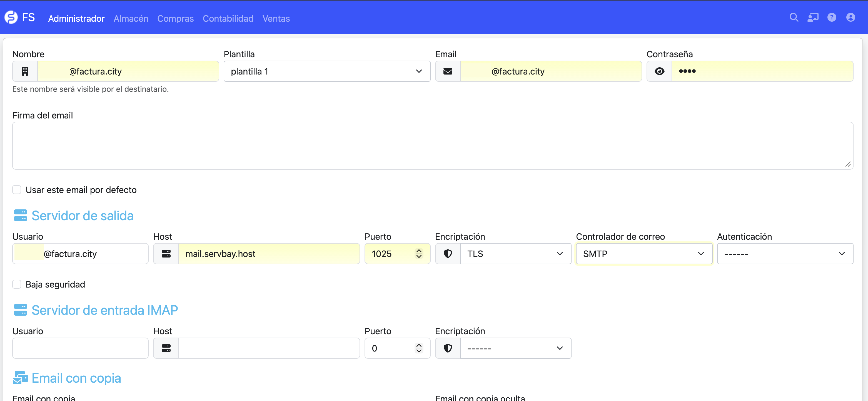This screenshot has height=401, width=868.
Task: Click the outgoing Puerto 1025 field
Action: (x=397, y=254)
